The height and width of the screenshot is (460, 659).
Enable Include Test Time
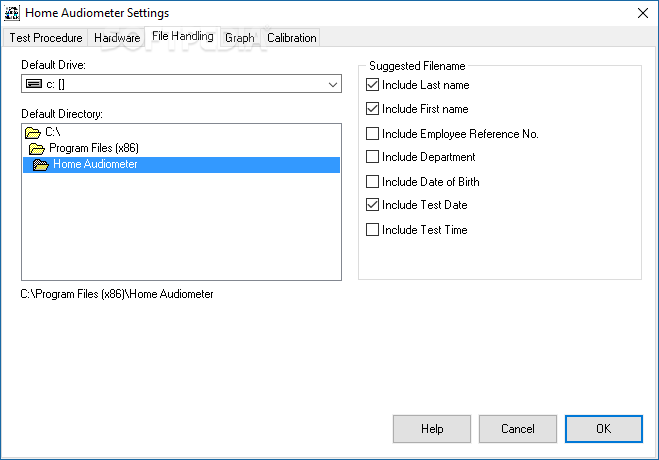pos(372,230)
